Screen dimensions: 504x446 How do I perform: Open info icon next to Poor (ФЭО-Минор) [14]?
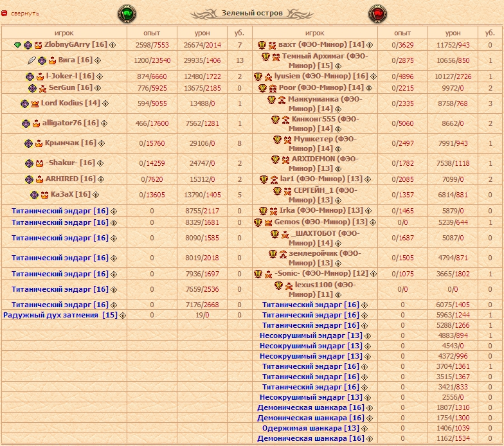coord(369,88)
